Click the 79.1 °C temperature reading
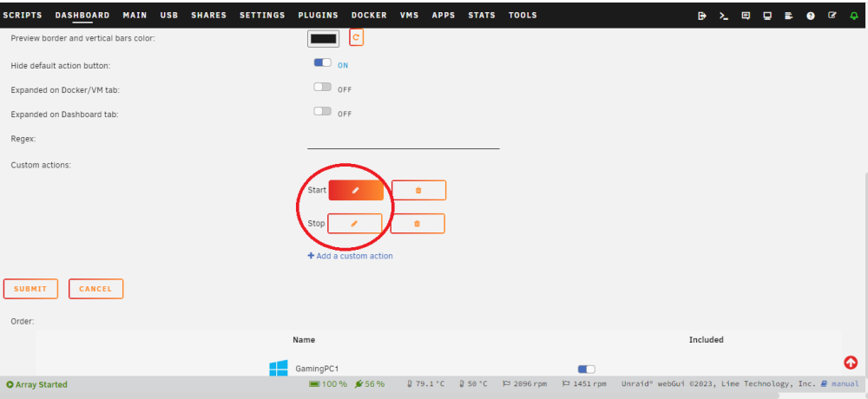The height and width of the screenshot is (399, 868). pos(425,383)
